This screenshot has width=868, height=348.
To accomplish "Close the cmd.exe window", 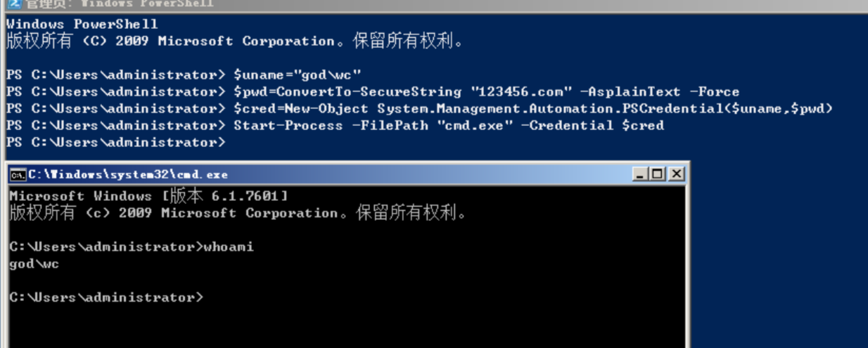I will [x=675, y=174].
